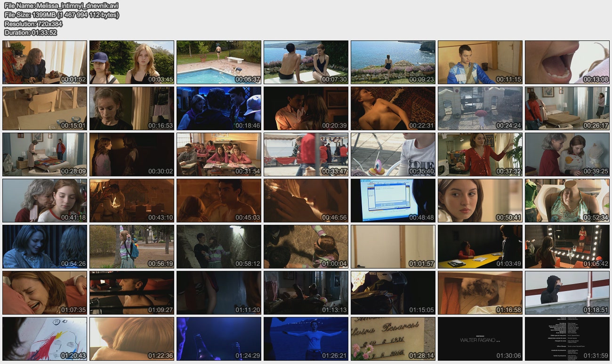
Task: Select the yellow table frame at 01:03:49
Action: [x=480, y=246]
